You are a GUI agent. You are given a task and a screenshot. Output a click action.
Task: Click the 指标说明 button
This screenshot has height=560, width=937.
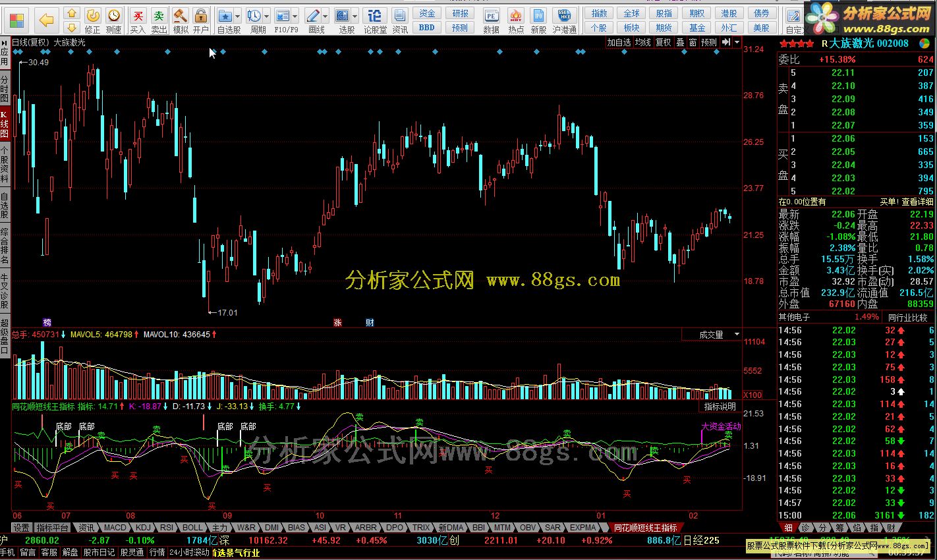[720, 406]
